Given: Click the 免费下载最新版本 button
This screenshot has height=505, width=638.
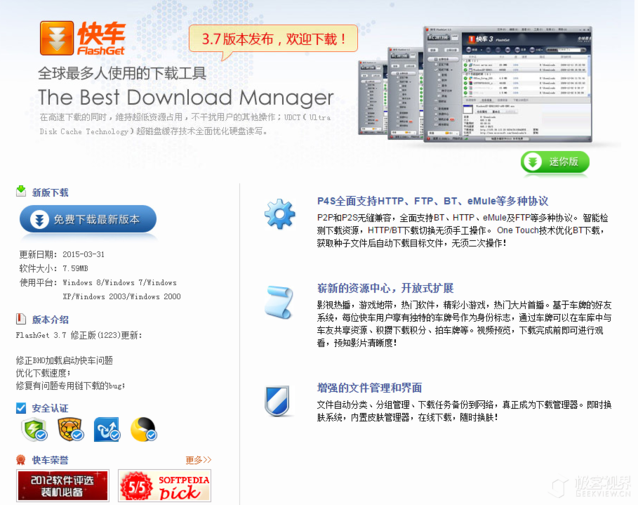Looking at the screenshot, I should (x=88, y=219).
